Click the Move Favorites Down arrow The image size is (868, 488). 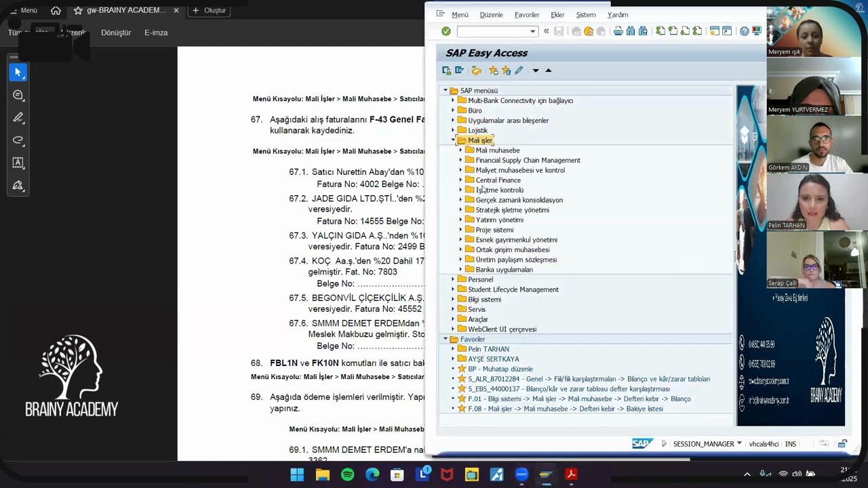click(536, 70)
